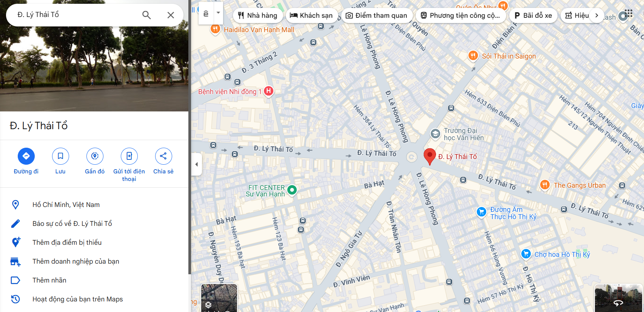Click Thêm nhãn to add a label
The height and width of the screenshot is (312, 644).
coord(94,280)
